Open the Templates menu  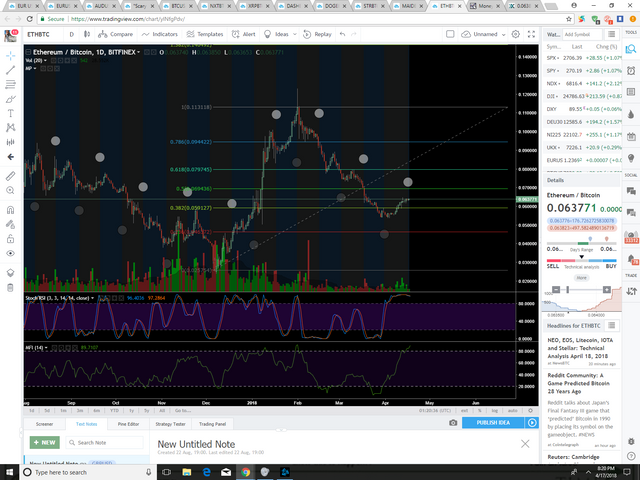(x=205, y=34)
